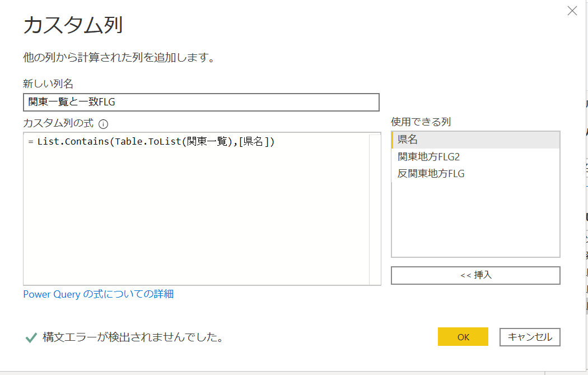
Task: Click the カスタム列 dialog title
Action: point(73,25)
